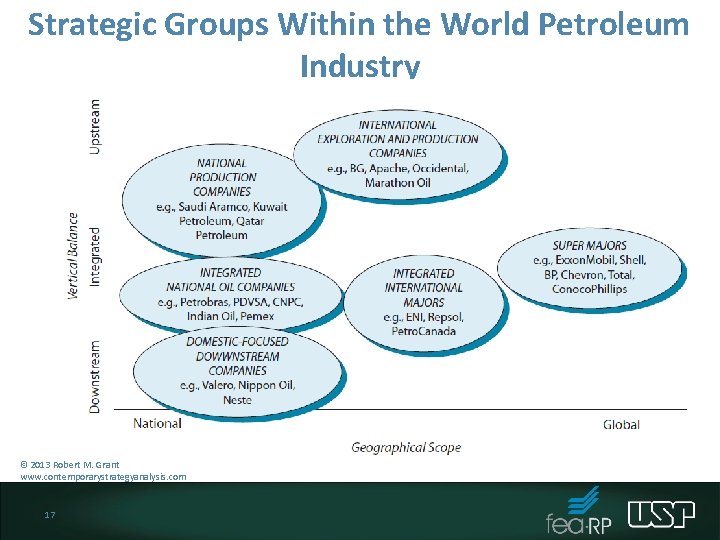Click the 'ConocoPhillips' example text

[590, 289]
